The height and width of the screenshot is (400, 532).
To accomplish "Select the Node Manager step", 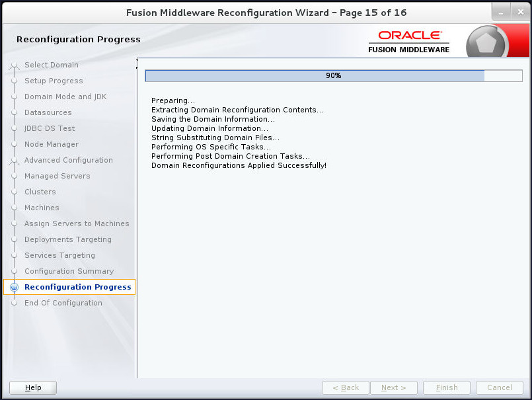I will tap(52, 144).
